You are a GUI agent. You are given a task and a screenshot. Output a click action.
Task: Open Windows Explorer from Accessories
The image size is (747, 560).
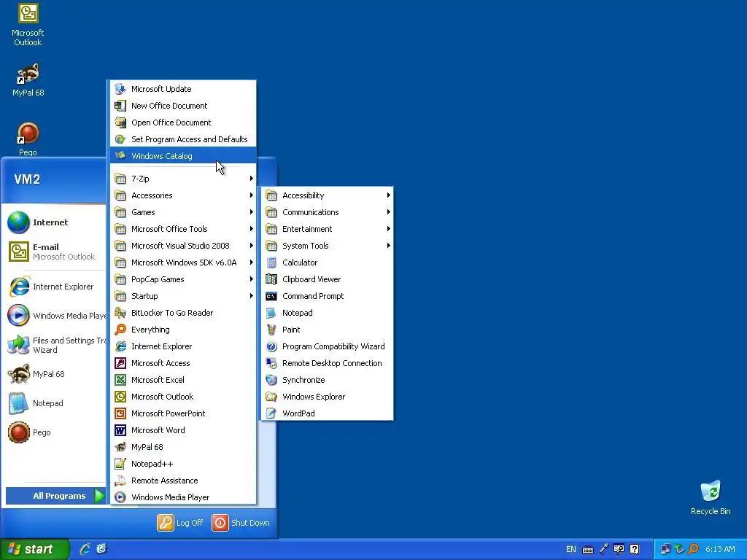pyautogui.click(x=327, y=396)
